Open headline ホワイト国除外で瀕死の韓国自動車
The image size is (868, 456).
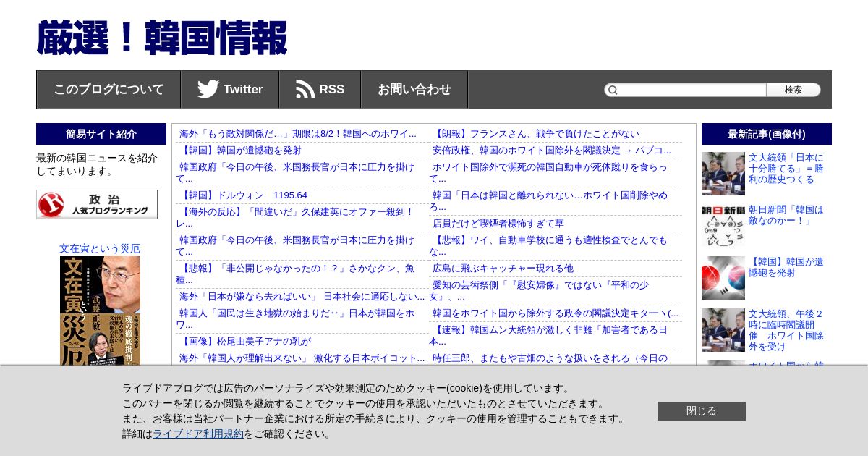pos(548,173)
